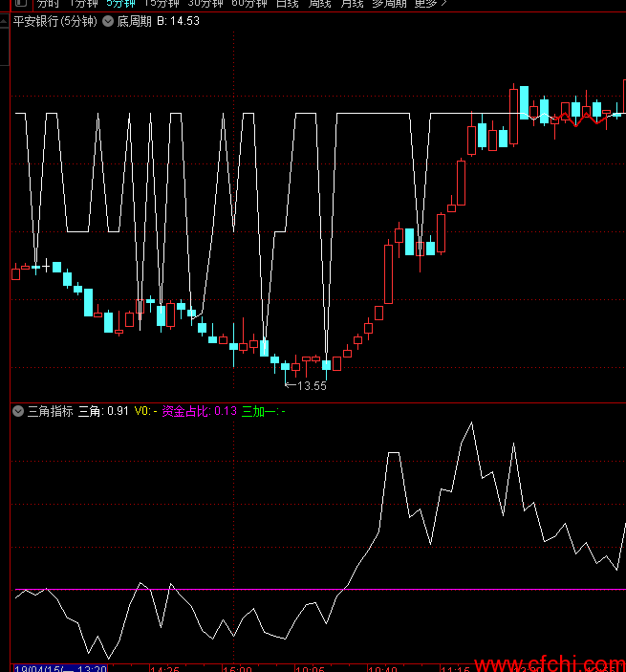Select the 15分钟 period tab
The width and height of the screenshot is (626, 672).
(162, 4)
